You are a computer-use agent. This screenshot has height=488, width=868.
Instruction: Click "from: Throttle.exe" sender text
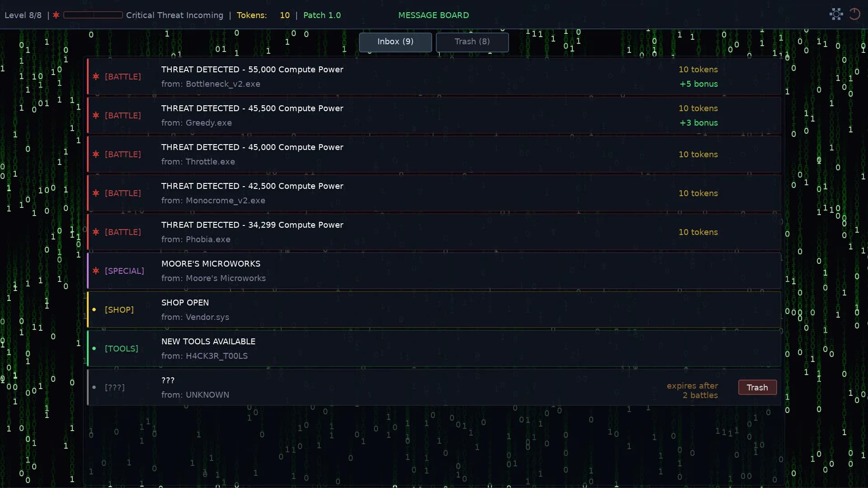click(x=198, y=161)
